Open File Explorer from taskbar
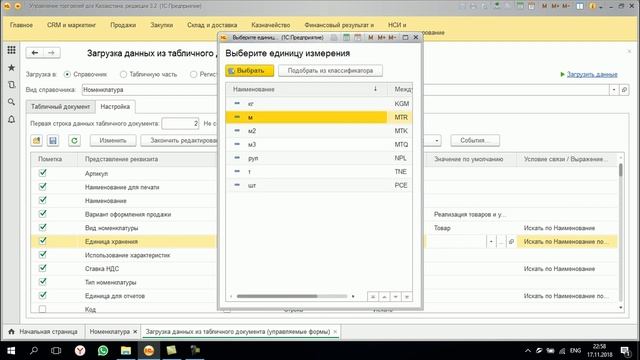 tap(126, 351)
